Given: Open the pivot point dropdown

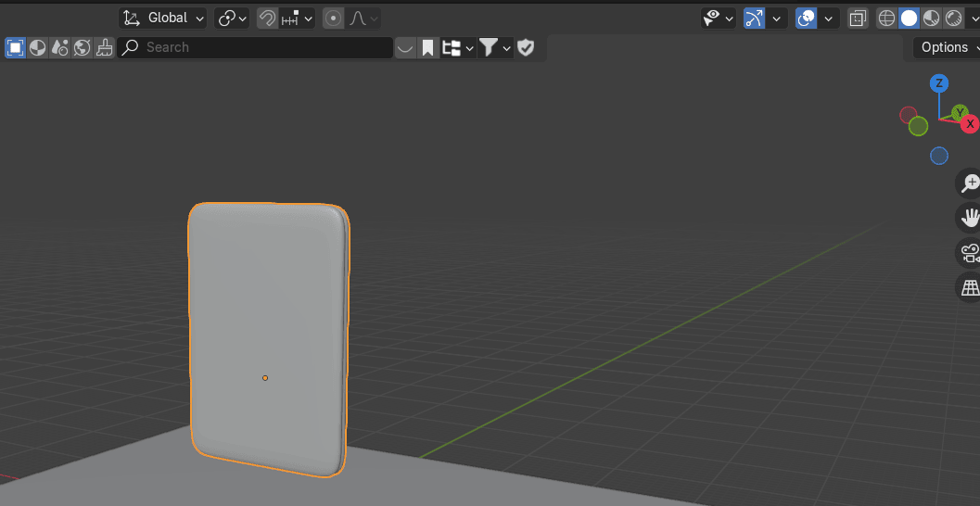Looking at the screenshot, I should [x=231, y=18].
